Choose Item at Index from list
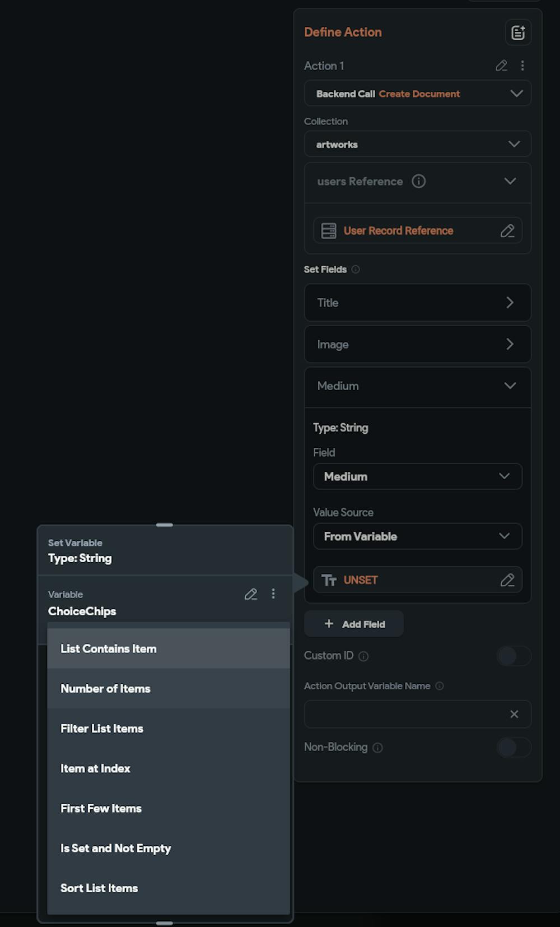 168,768
